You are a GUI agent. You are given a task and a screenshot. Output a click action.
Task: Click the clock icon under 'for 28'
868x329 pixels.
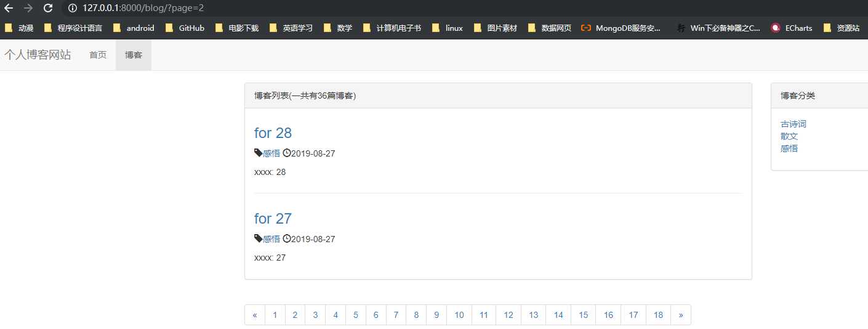point(286,153)
